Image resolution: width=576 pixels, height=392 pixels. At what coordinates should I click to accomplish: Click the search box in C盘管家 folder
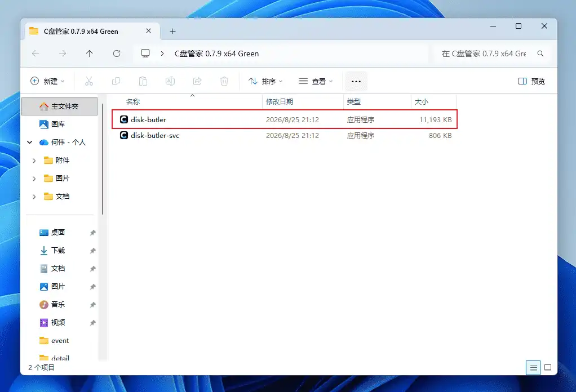(492, 54)
